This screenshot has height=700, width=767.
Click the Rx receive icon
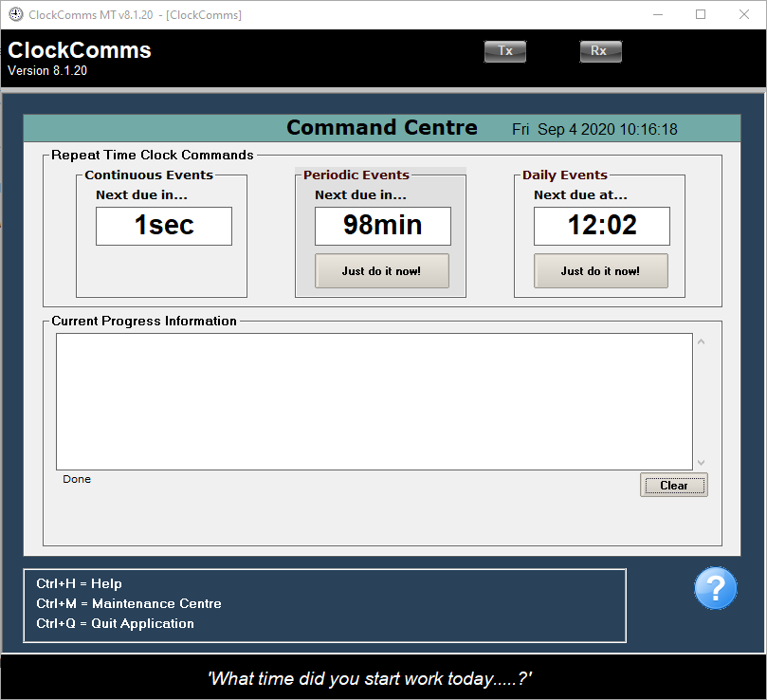point(600,51)
